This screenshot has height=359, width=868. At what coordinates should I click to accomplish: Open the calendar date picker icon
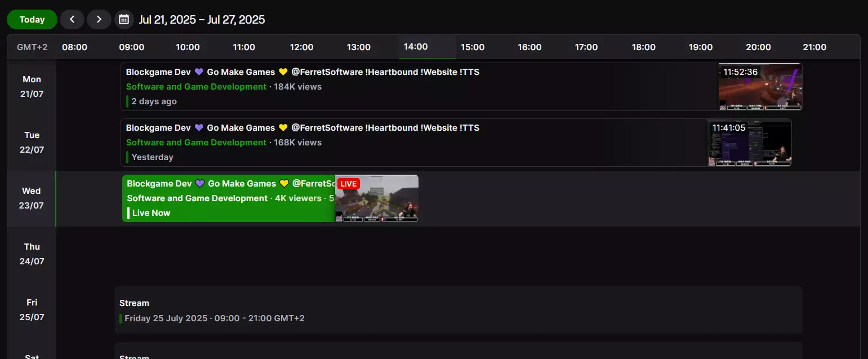[124, 19]
